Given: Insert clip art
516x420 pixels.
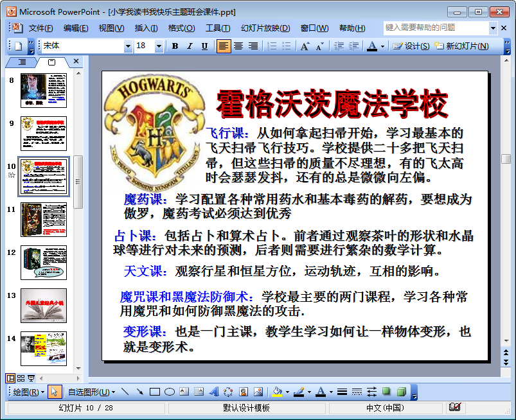Looking at the screenshot, I should pyautogui.click(x=243, y=392).
